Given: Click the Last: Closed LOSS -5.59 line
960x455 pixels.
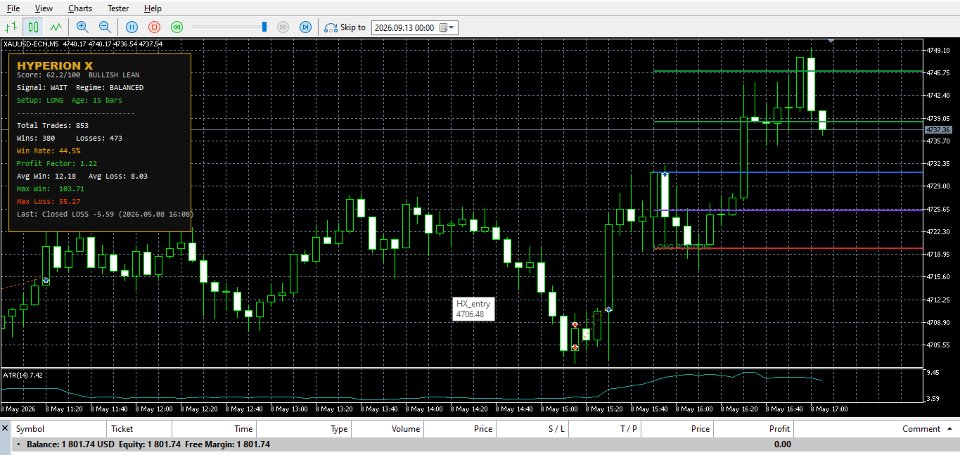Looking at the screenshot, I should pyautogui.click(x=105, y=214).
